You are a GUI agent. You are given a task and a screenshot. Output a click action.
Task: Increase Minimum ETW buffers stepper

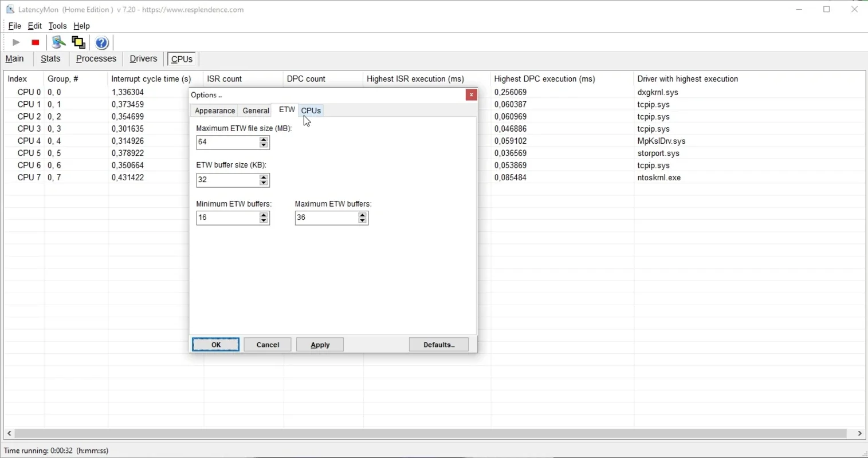pos(264,215)
